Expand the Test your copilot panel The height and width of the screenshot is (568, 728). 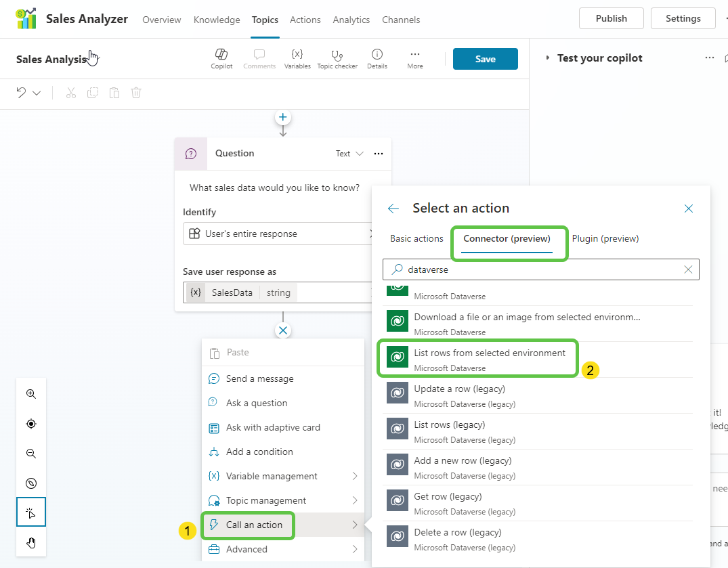[x=548, y=58]
